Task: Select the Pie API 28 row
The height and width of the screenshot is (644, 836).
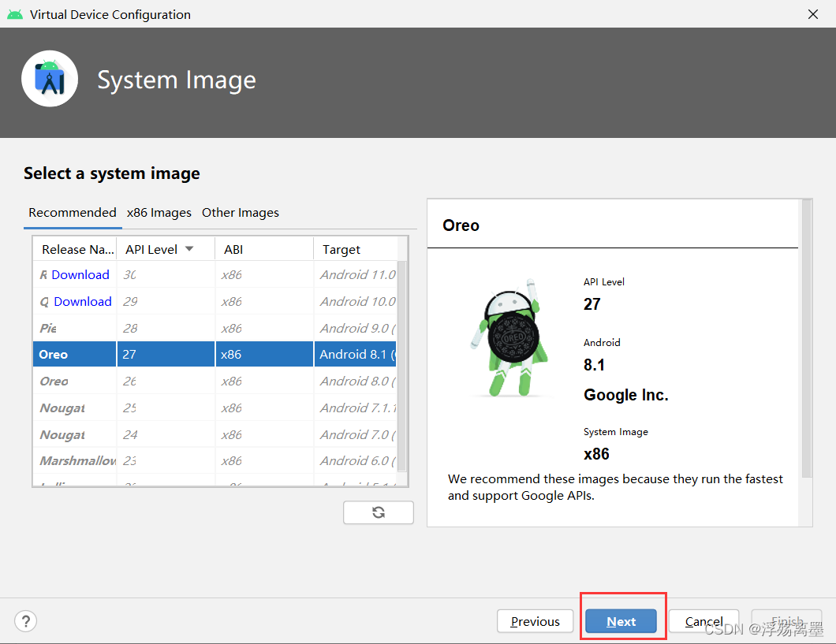Action: click(215, 328)
